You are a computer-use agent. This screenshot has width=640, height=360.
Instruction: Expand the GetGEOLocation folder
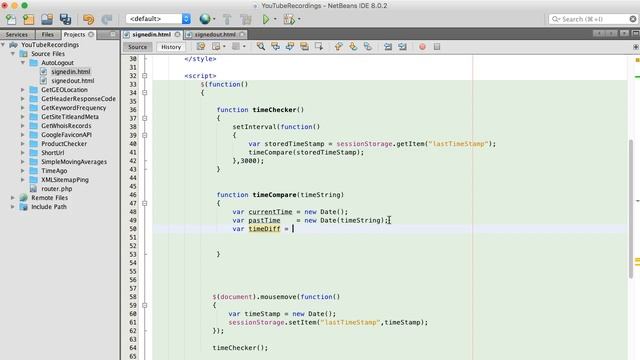[x=23, y=89]
